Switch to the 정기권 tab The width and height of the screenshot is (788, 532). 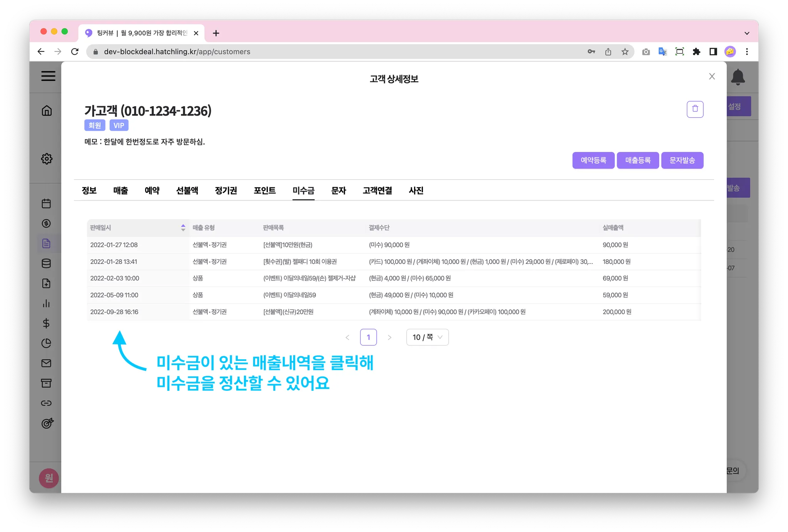point(226,190)
